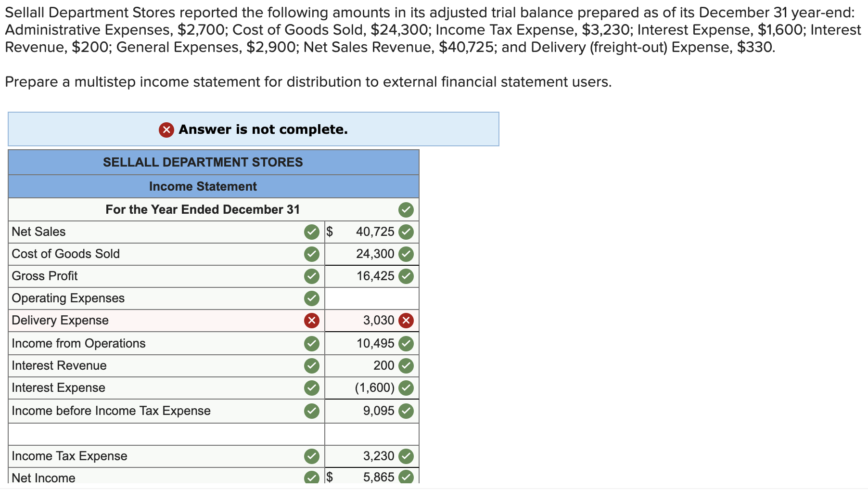The height and width of the screenshot is (491, 868).
Task: Click the red X beside "Answer is not complete"
Action: 166,129
